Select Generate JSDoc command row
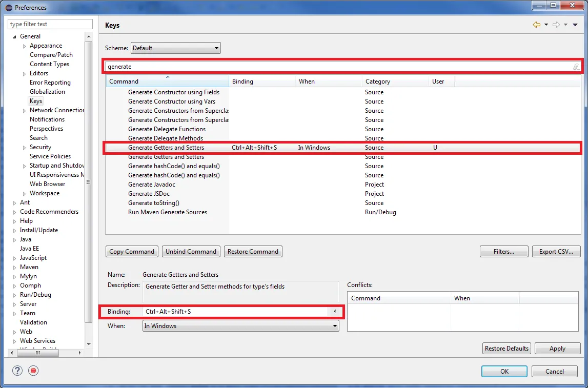The width and height of the screenshot is (588, 388). [x=343, y=194]
